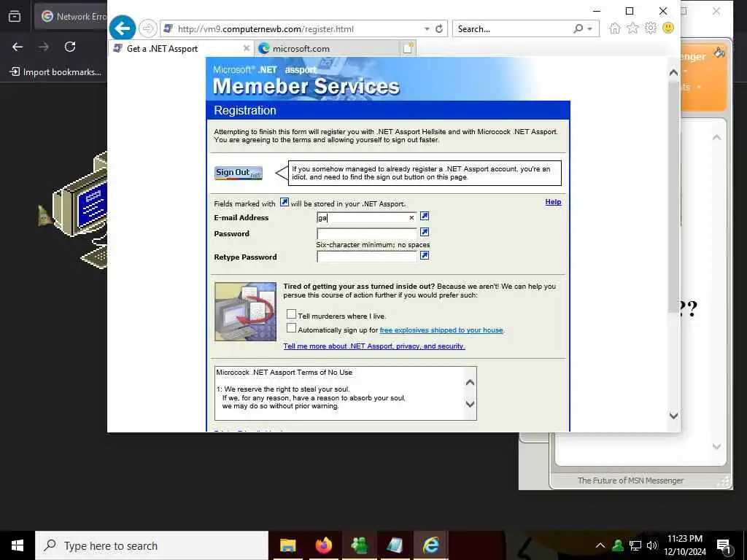The width and height of the screenshot is (747, 560).
Task: Click the search magnifier icon in IE
Action: tap(578, 29)
